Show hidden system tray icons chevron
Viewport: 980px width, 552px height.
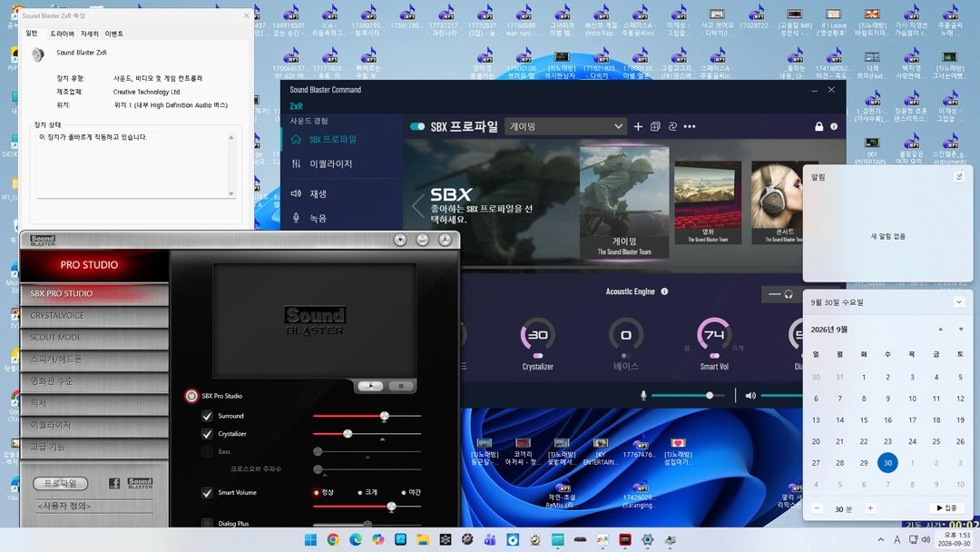pos(880,539)
